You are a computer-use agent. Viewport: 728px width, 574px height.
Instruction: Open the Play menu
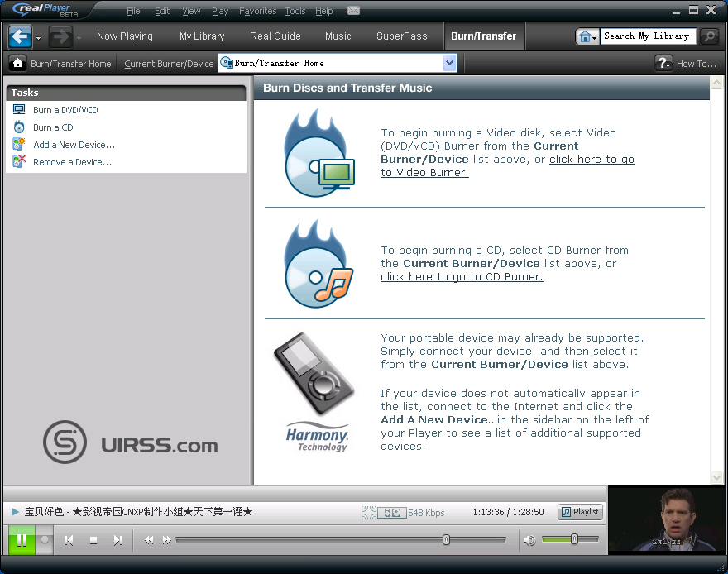220,11
